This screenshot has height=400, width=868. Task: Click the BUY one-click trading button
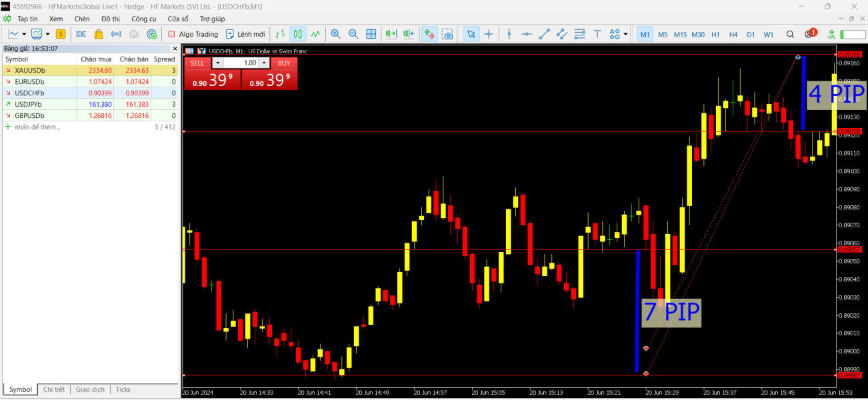[284, 63]
